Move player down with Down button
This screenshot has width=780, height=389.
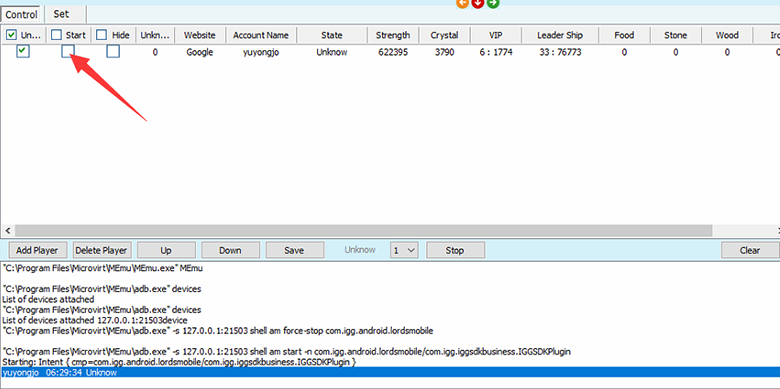click(x=230, y=250)
